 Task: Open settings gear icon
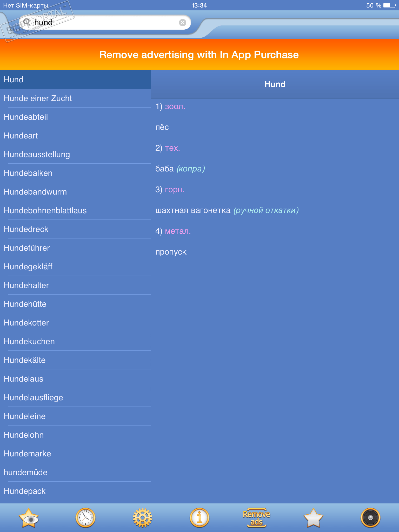(x=142, y=518)
